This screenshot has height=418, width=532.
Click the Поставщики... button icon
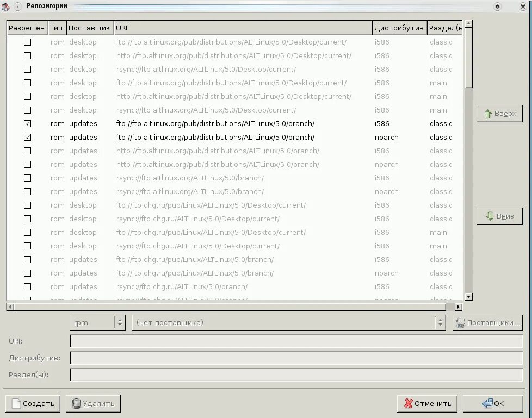pos(461,322)
